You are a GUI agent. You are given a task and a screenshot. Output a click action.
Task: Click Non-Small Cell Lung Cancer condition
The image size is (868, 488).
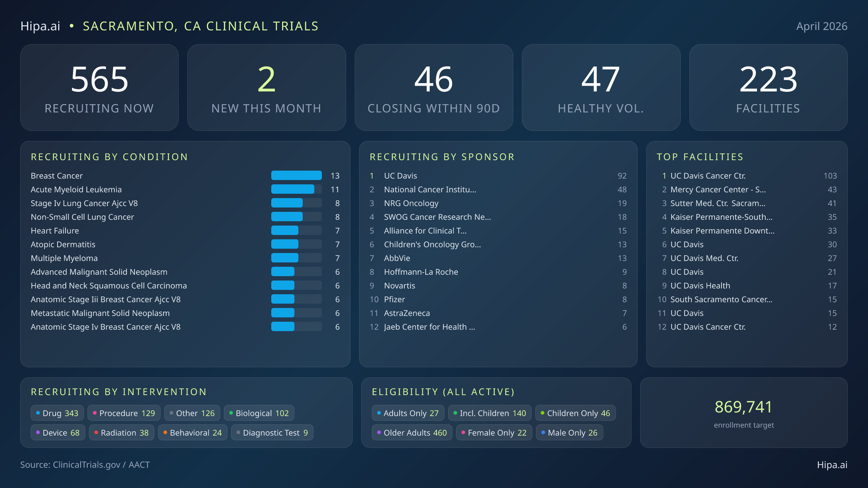(x=185, y=217)
